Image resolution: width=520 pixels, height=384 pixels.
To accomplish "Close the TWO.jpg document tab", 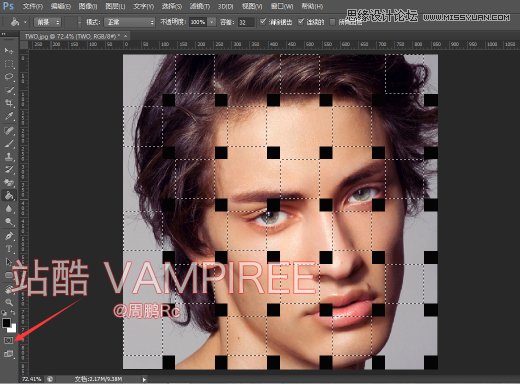I will point(126,36).
